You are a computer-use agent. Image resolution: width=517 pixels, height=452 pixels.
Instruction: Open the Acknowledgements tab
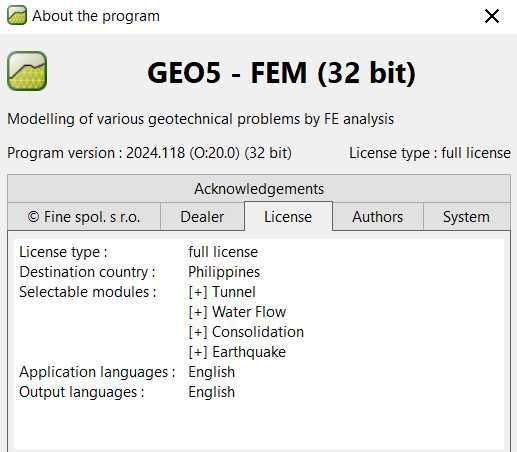(x=259, y=189)
